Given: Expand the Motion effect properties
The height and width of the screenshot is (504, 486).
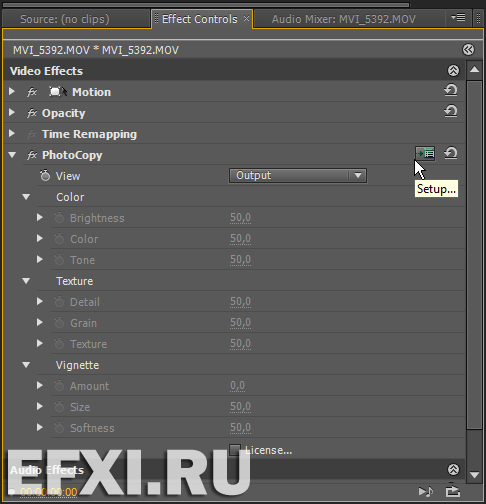Looking at the screenshot, I should coord(12,91).
